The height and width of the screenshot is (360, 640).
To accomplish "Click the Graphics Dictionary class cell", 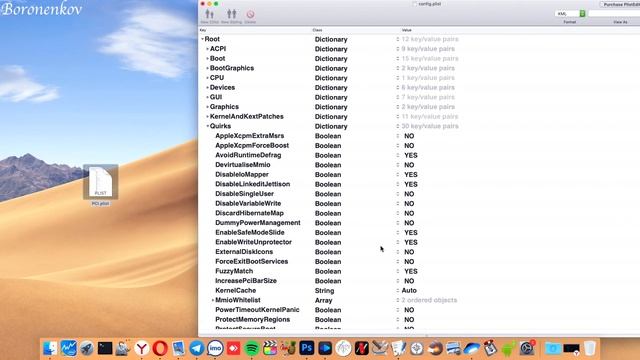I will [331, 107].
